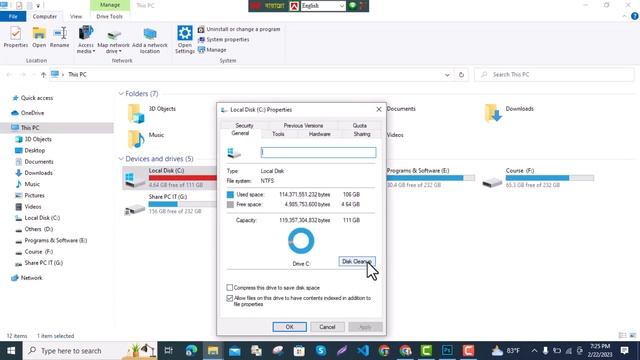Click the Open Settings gear icon
640x360 pixels.
tap(184, 33)
